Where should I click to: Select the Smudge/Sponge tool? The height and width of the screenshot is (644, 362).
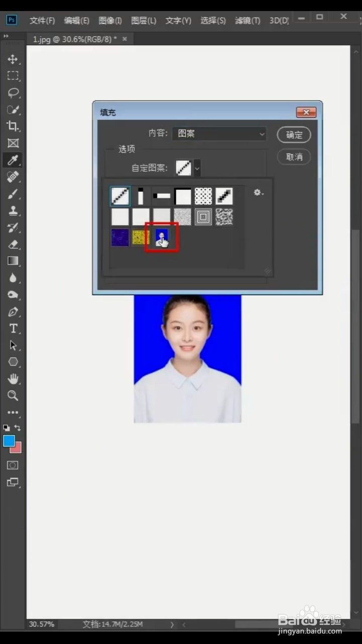point(13,295)
